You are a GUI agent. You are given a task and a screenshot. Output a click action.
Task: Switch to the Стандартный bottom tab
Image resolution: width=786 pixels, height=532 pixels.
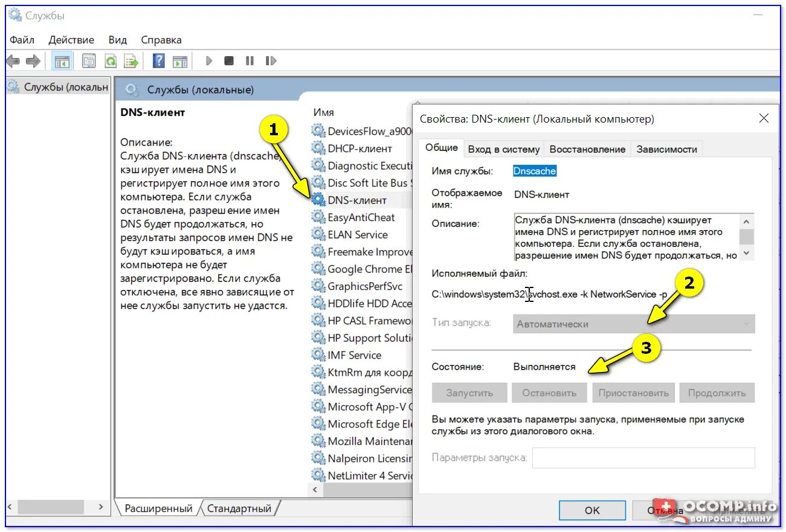click(239, 508)
